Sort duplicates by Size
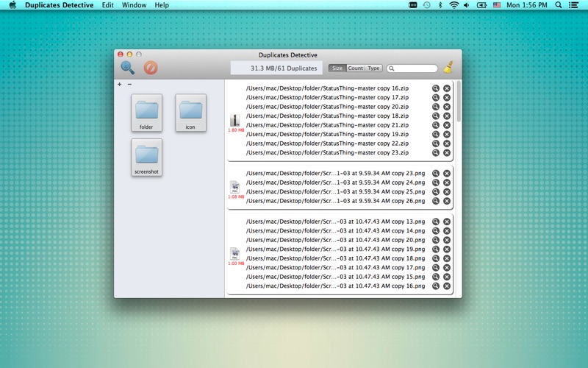This screenshot has height=368, width=588. click(337, 68)
